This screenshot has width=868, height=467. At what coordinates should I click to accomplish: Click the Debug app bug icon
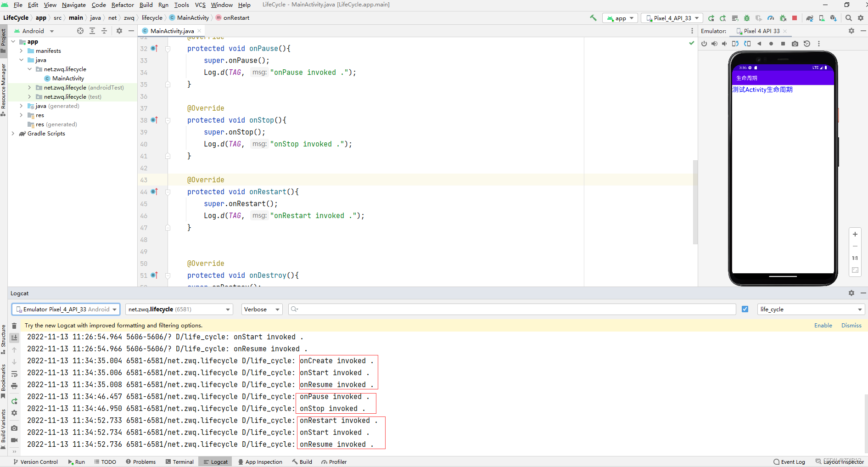pyautogui.click(x=747, y=18)
